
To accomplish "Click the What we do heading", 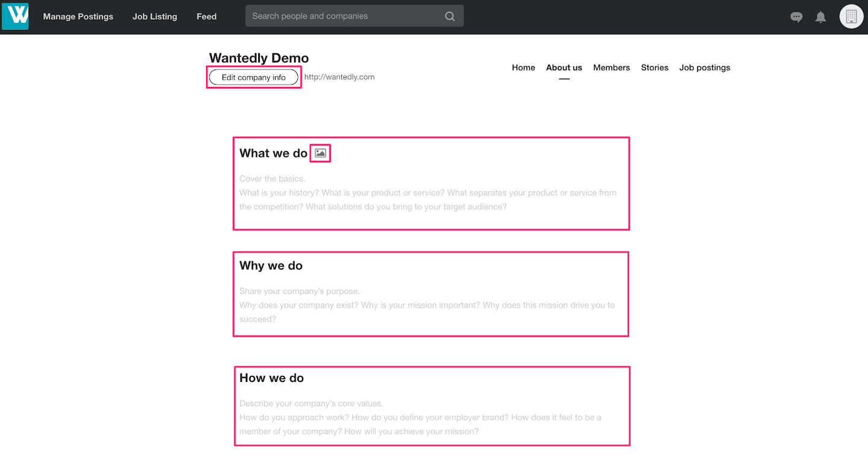I will pos(274,153).
